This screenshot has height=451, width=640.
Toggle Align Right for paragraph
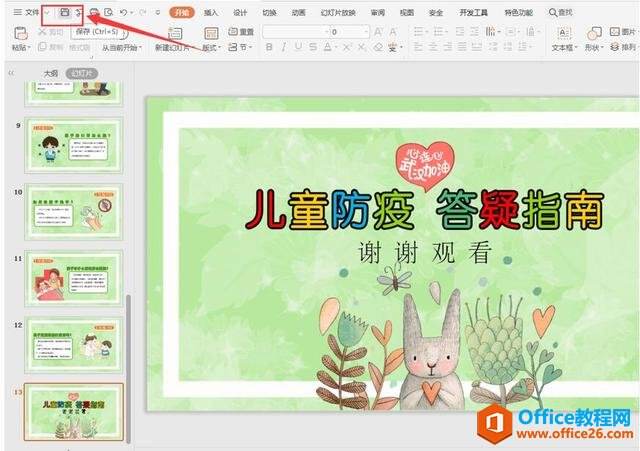pyautogui.click(x=447, y=47)
